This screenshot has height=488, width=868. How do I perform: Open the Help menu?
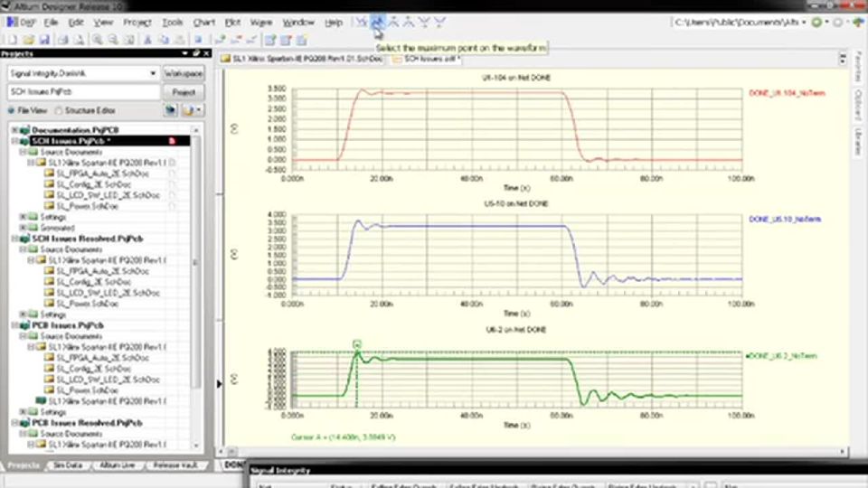[x=334, y=22]
